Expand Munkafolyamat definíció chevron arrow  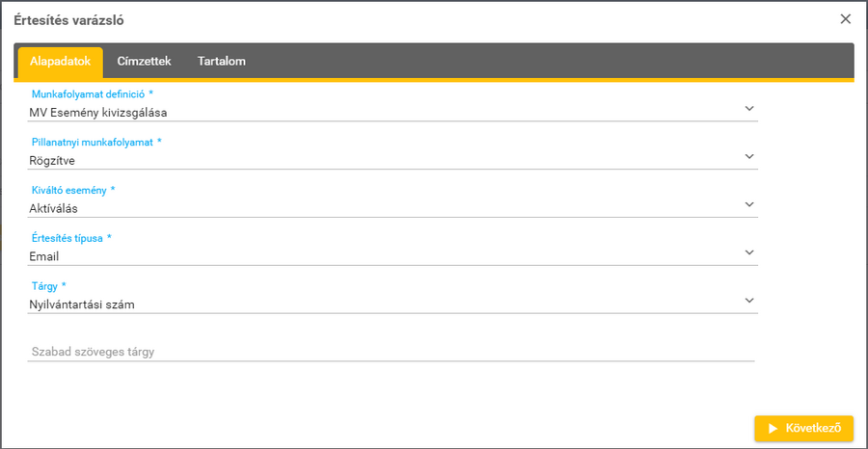coord(749,108)
